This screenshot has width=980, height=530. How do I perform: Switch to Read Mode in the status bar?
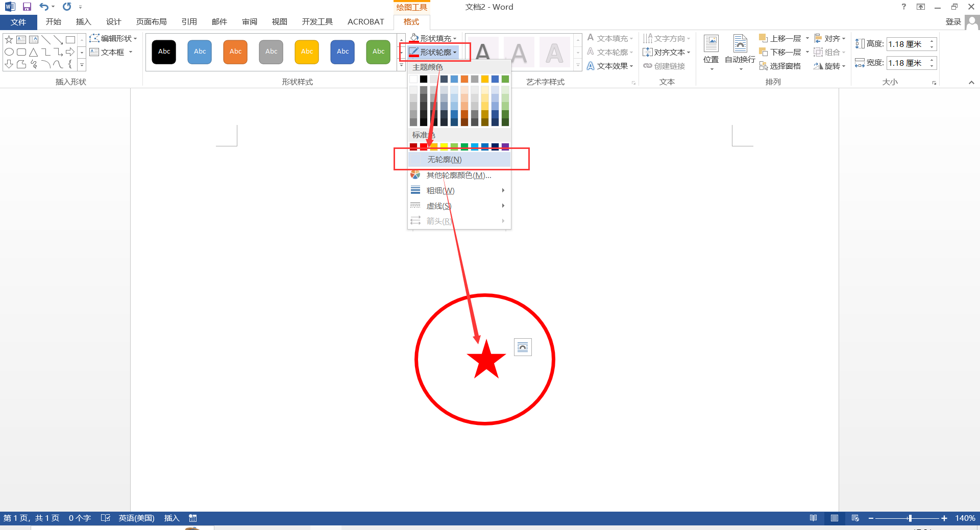pos(813,518)
